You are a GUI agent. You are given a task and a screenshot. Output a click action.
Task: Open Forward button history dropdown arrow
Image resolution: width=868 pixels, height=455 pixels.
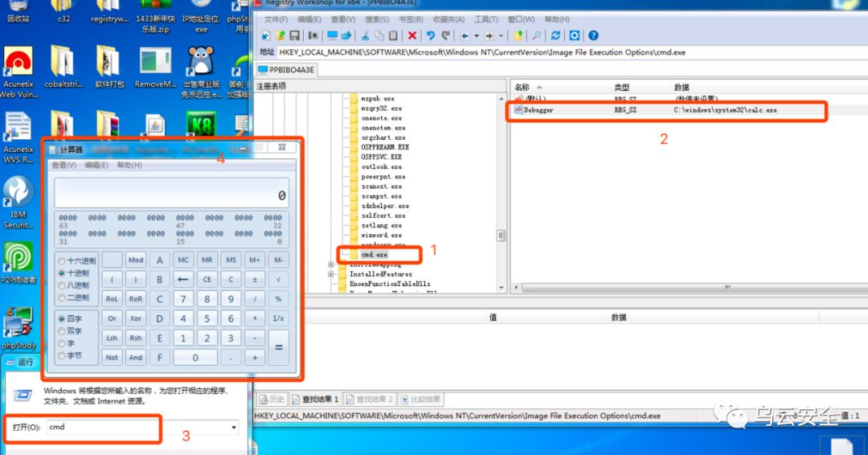[501, 36]
